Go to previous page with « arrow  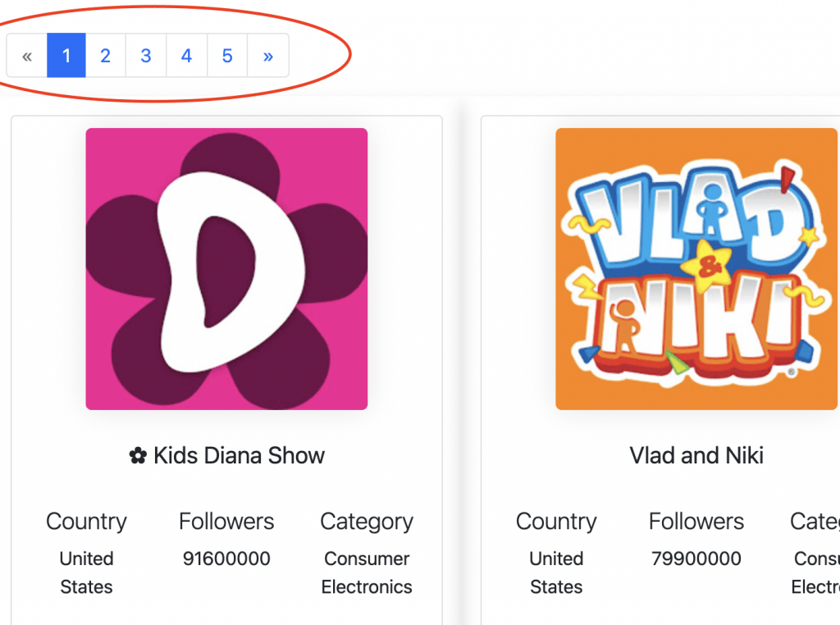point(27,56)
